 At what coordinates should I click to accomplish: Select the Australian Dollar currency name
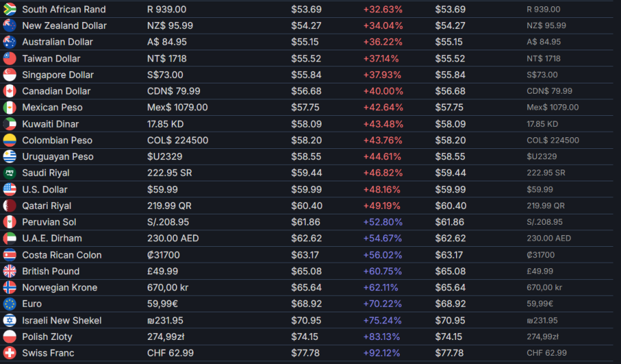[x=57, y=42]
